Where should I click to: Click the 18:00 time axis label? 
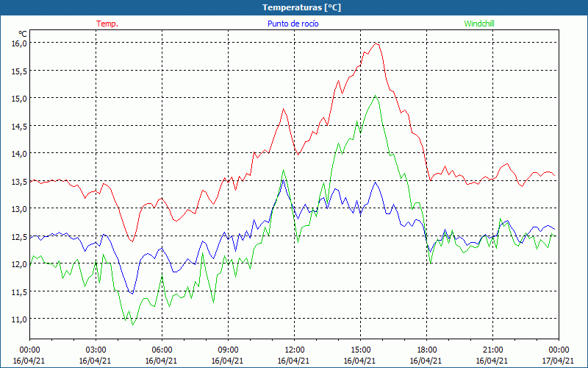(x=426, y=350)
